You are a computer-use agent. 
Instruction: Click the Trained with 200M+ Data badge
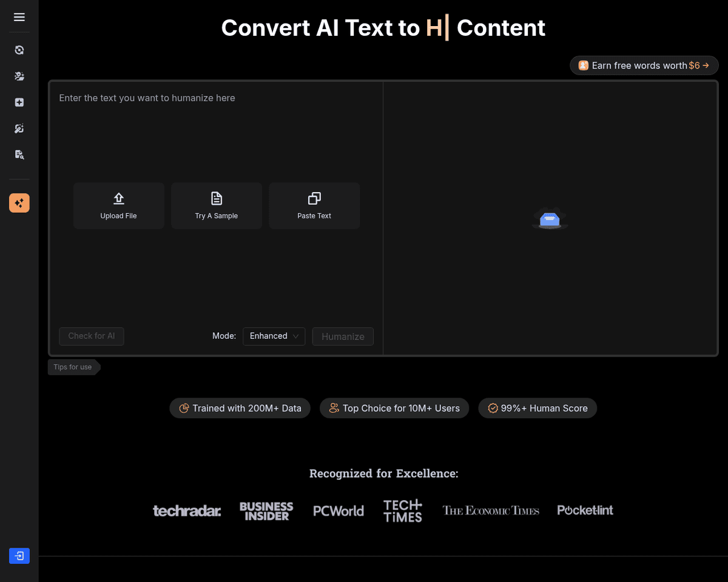(240, 408)
